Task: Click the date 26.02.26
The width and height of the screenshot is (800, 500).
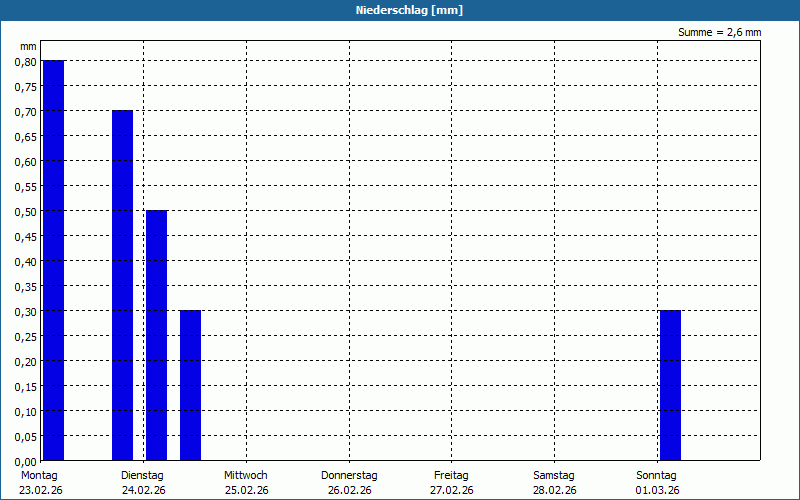Action: pos(350,490)
